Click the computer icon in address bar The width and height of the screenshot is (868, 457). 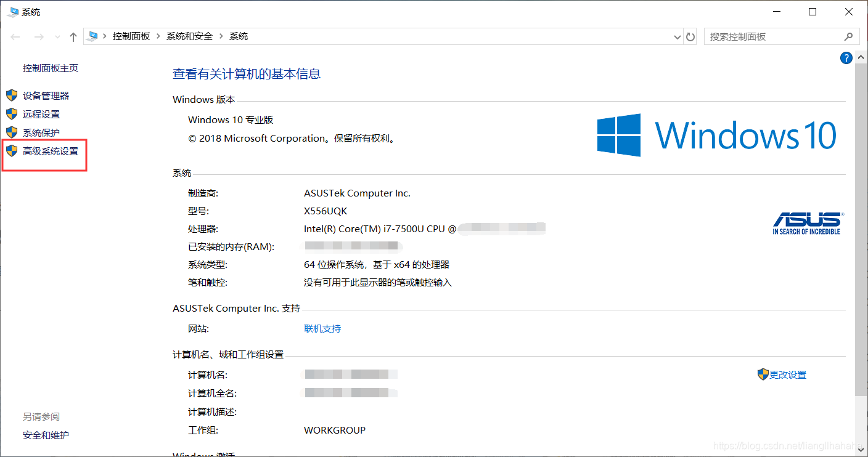coord(93,36)
